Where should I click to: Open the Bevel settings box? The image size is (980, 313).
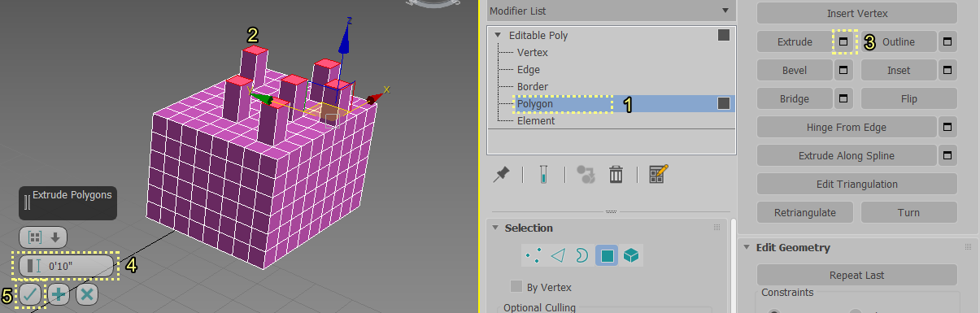[x=844, y=71]
